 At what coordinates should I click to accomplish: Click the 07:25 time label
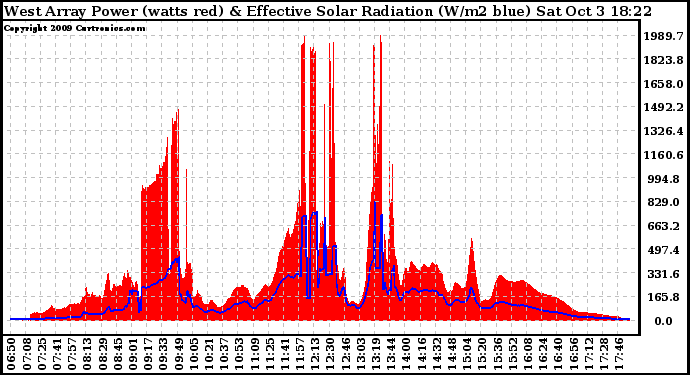pos(41,353)
